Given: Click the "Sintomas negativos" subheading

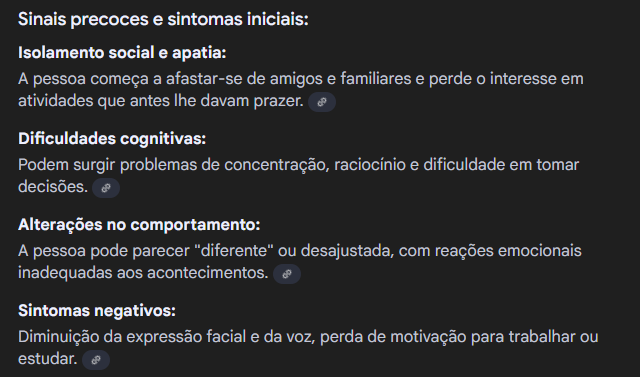Looking at the screenshot, I should tap(97, 311).
